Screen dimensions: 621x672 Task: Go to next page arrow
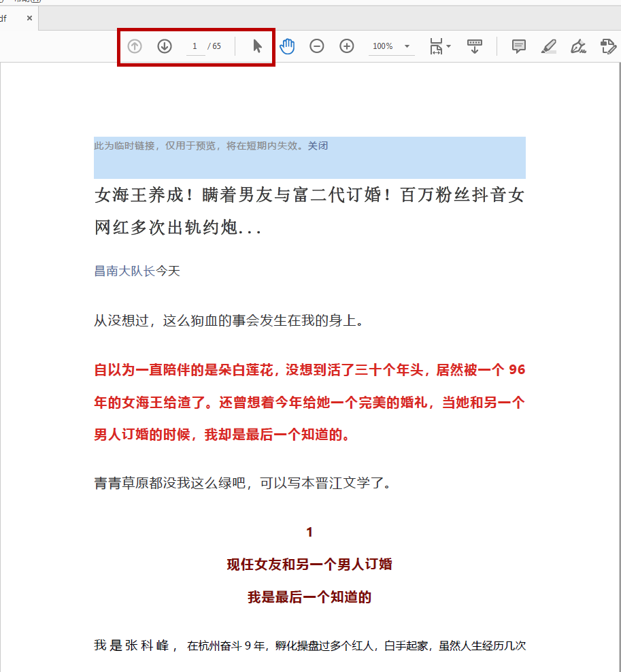pyautogui.click(x=165, y=46)
